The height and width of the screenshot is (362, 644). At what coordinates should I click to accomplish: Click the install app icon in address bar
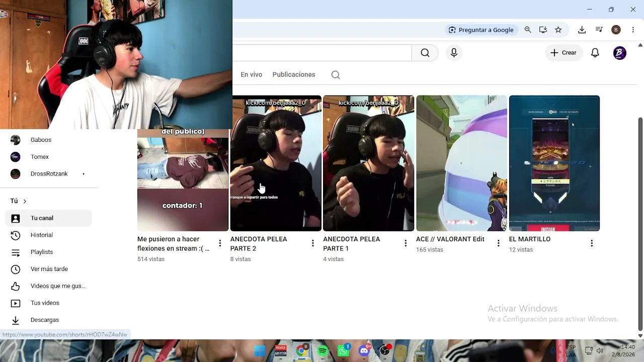point(543,30)
